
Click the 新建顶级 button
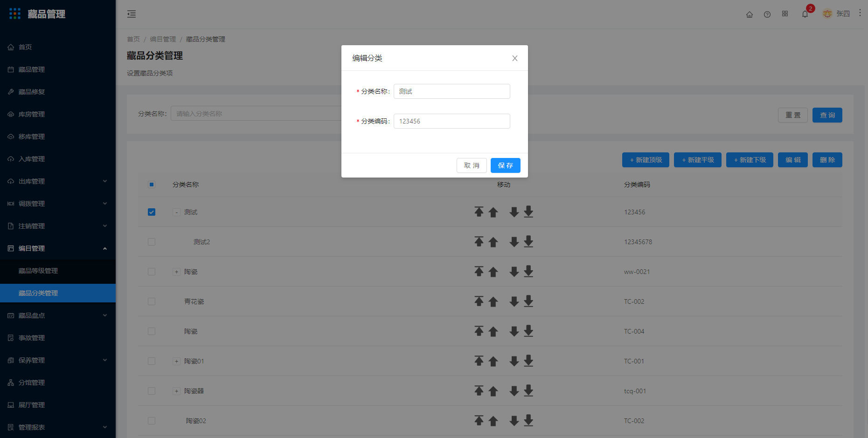click(646, 160)
